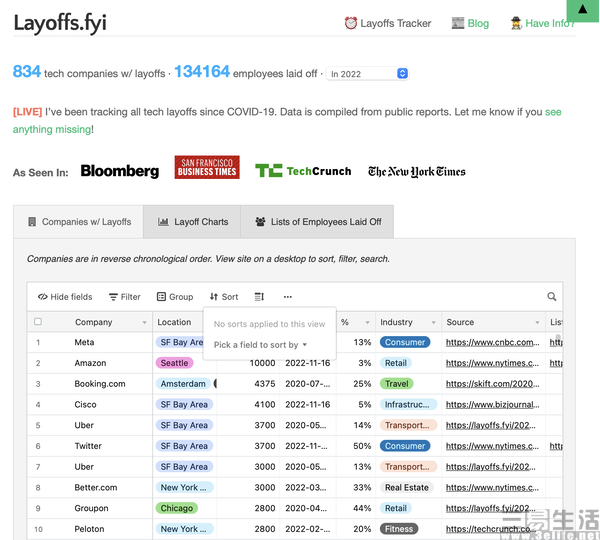The height and width of the screenshot is (540, 600).
Task: Switch to Lists of Employees Laid Off tab
Action: [317, 222]
